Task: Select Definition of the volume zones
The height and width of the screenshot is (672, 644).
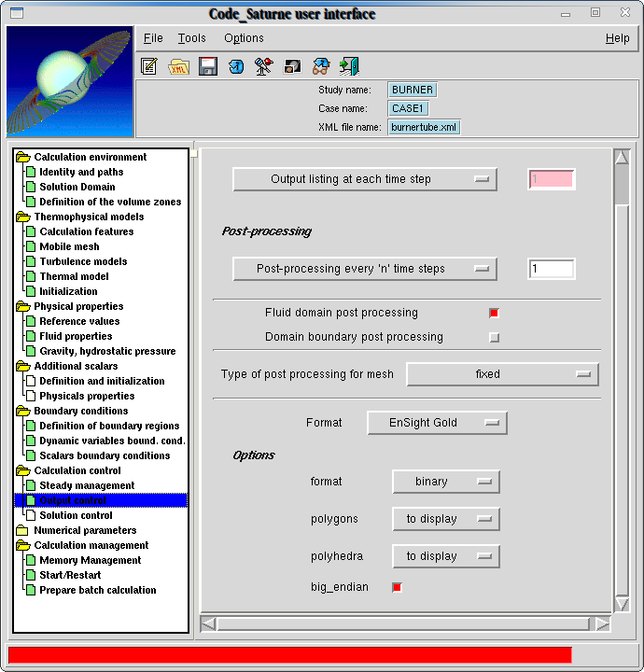Action: point(110,202)
